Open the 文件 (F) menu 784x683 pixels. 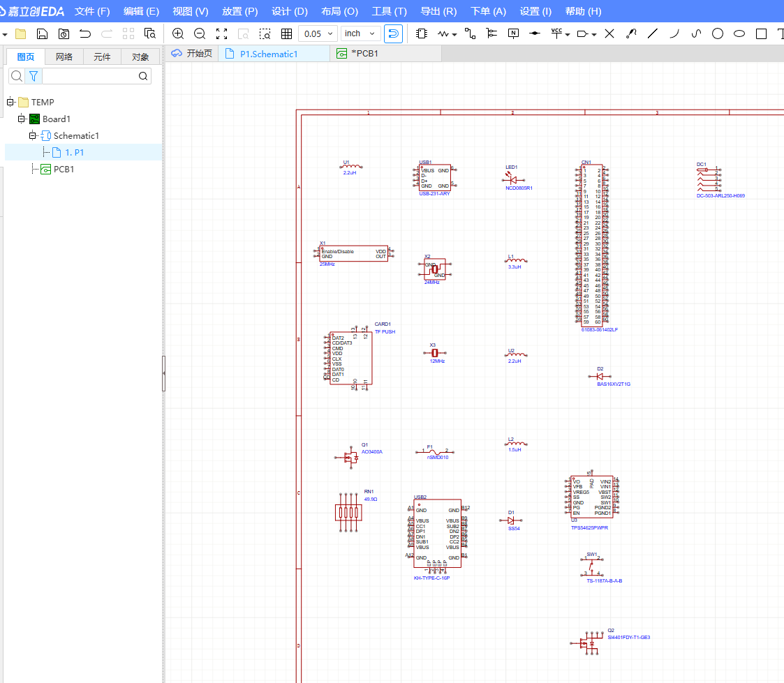tap(92, 11)
